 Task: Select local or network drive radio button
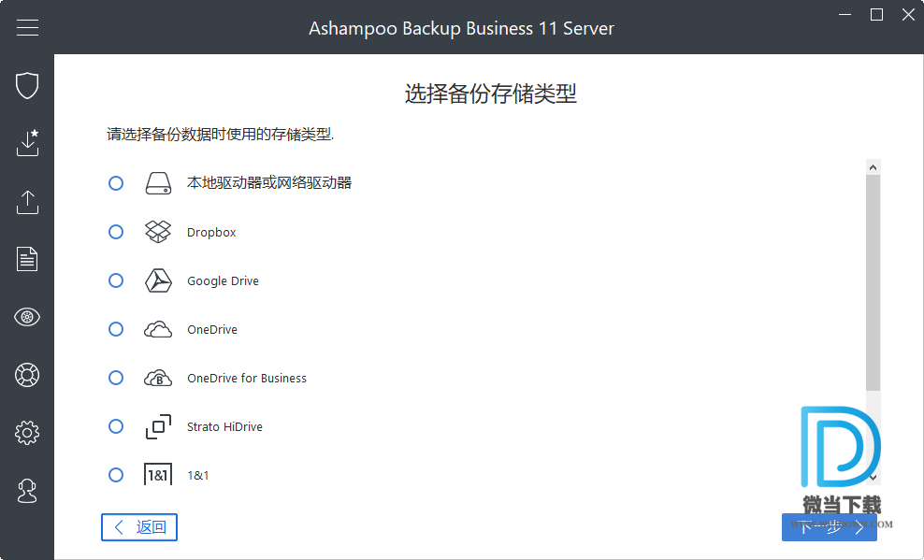click(116, 183)
